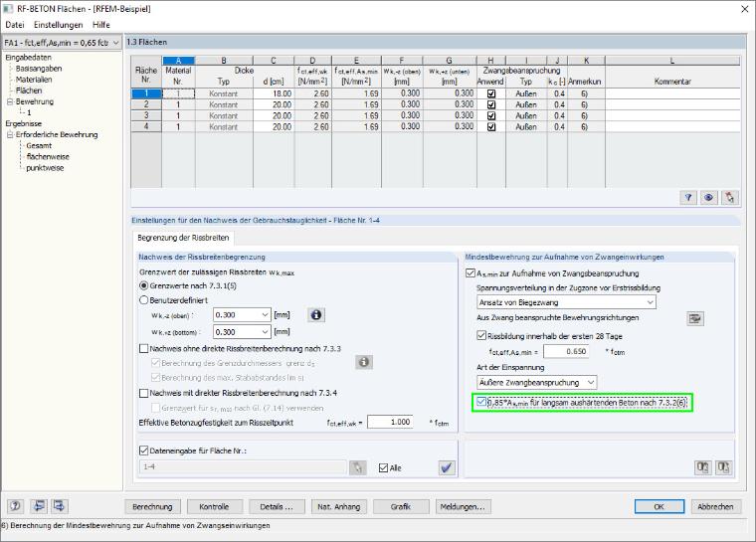
Task: Select 'Flächen' in navigator tree
Action: click(29, 90)
